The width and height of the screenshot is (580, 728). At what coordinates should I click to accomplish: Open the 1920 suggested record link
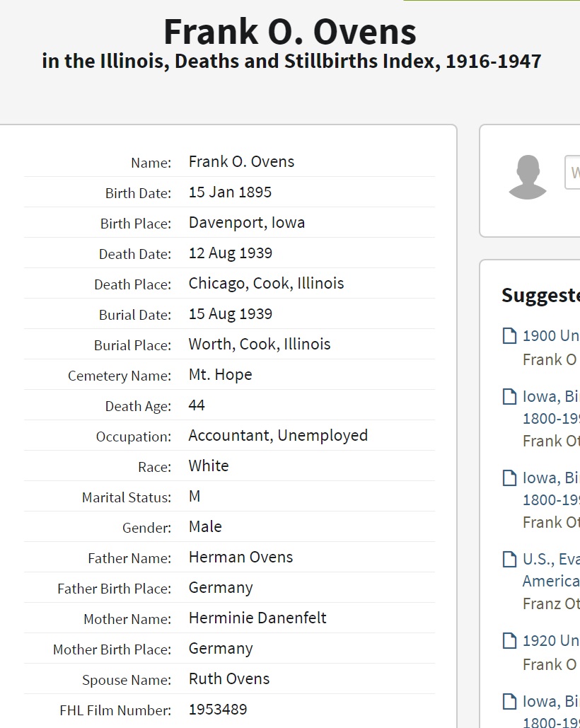tap(550, 641)
